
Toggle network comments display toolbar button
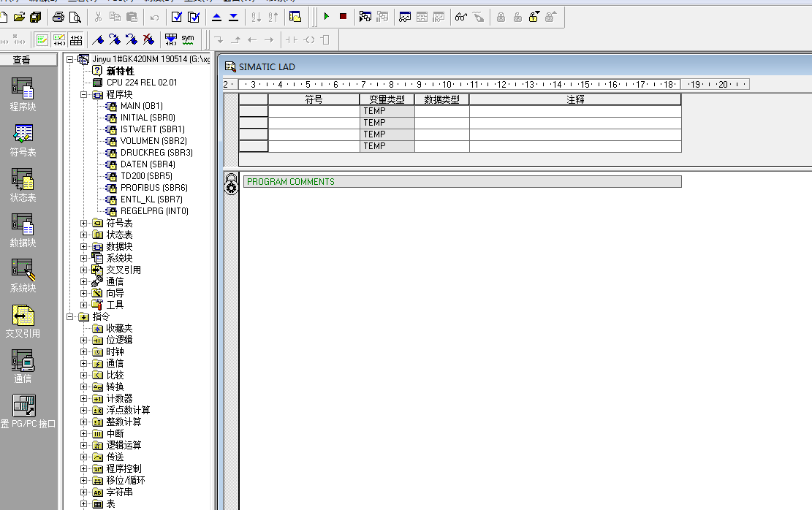point(59,39)
